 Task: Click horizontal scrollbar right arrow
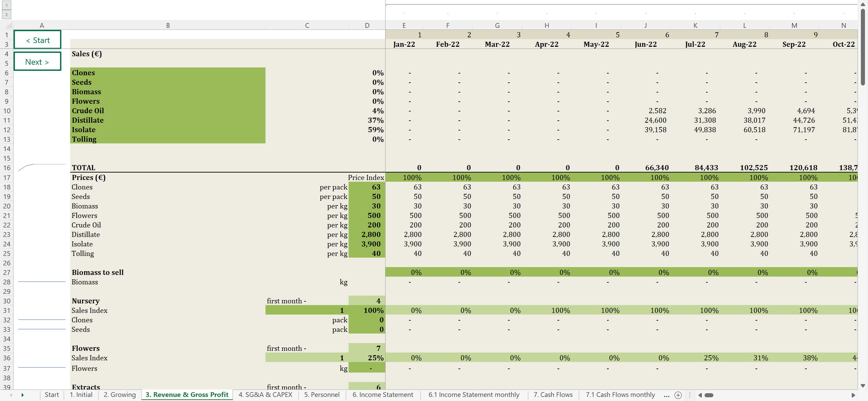point(853,395)
